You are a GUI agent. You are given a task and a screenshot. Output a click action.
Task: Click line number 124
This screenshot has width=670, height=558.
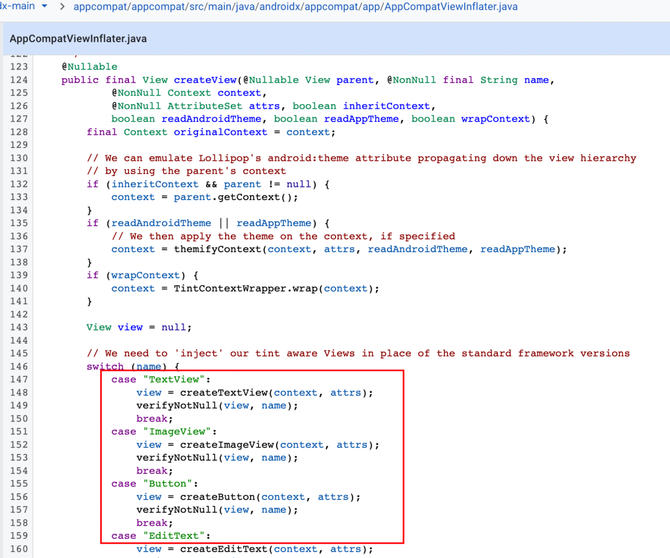(x=19, y=80)
